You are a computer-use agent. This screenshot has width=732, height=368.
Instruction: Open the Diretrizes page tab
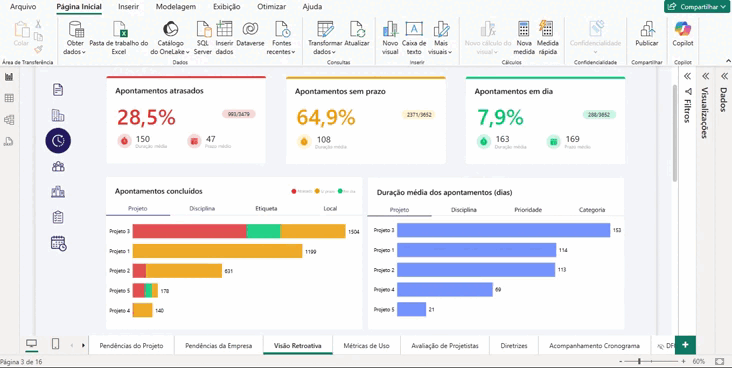tap(514, 346)
